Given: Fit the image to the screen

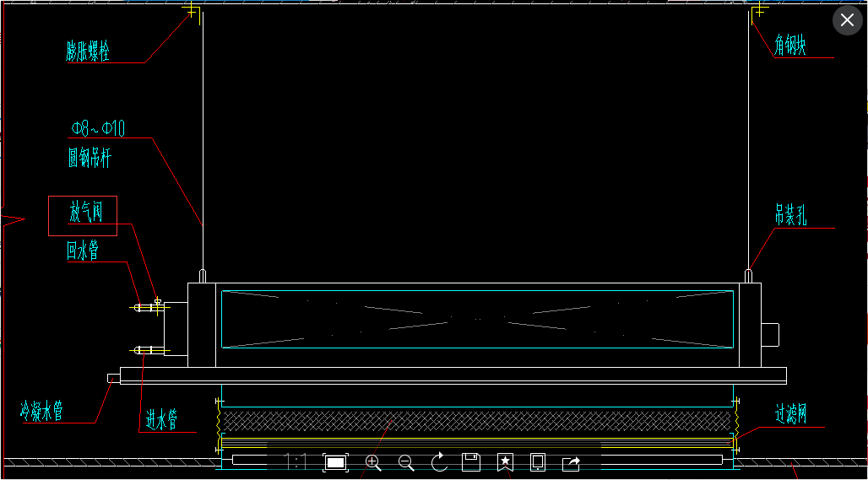Looking at the screenshot, I should 336,461.
